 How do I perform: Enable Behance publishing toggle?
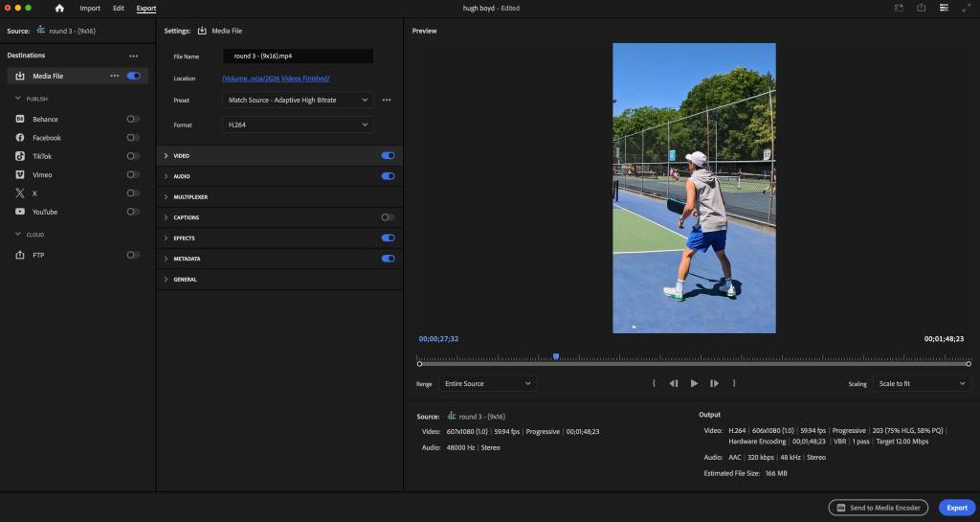[133, 119]
